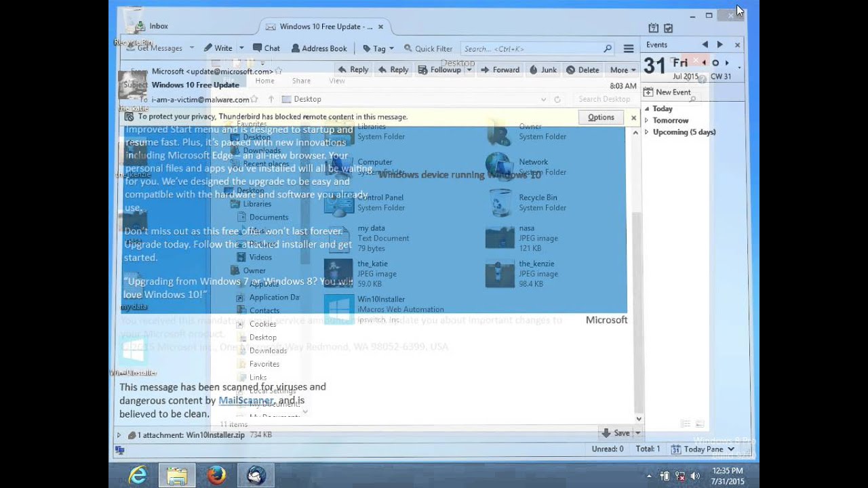This screenshot has width=868, height=488.
Task: Open File Explorer from the taskbar
Action: (x=177, y=475)
